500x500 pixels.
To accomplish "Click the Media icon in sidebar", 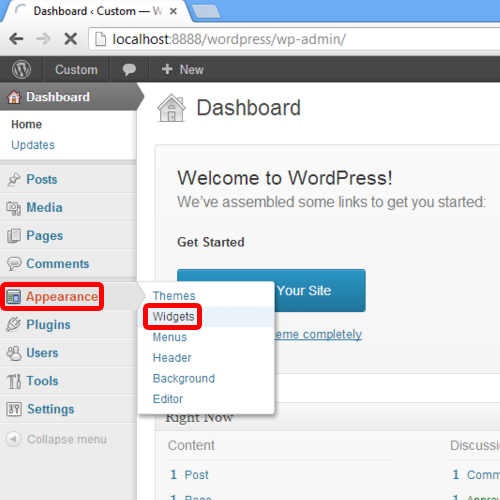I will tap(14, 208).
